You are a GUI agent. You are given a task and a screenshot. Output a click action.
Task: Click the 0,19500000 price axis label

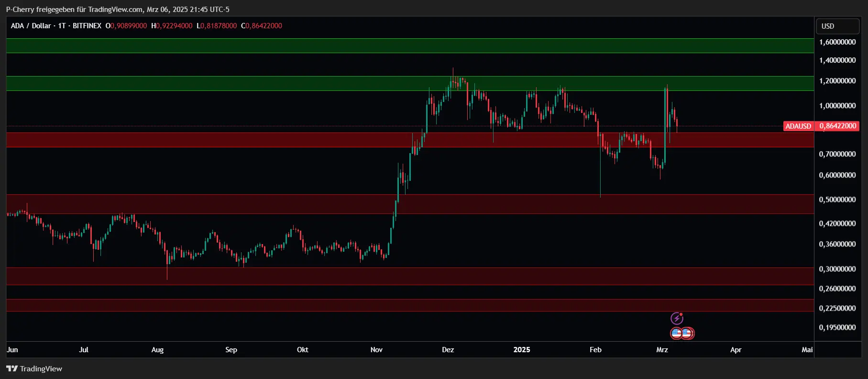point(837,328)
